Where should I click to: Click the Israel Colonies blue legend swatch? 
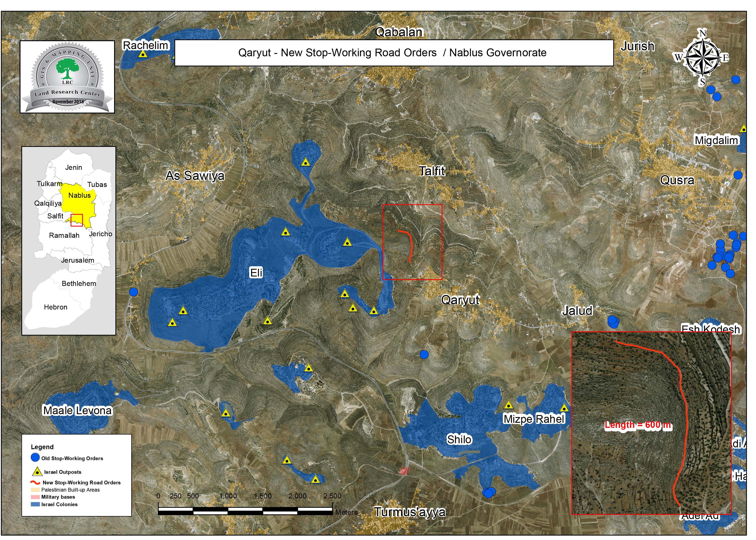pos(35,504)
